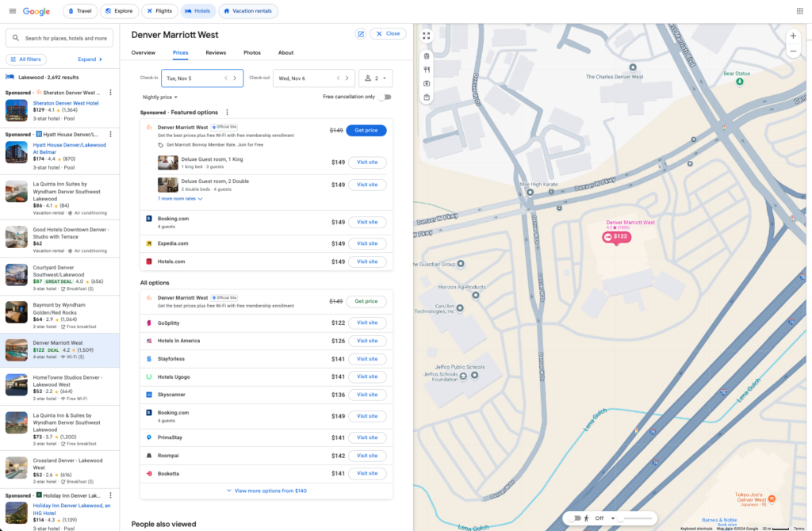Click Visit site for Expedia.com
812x531 pixels.
pos(367,243)
